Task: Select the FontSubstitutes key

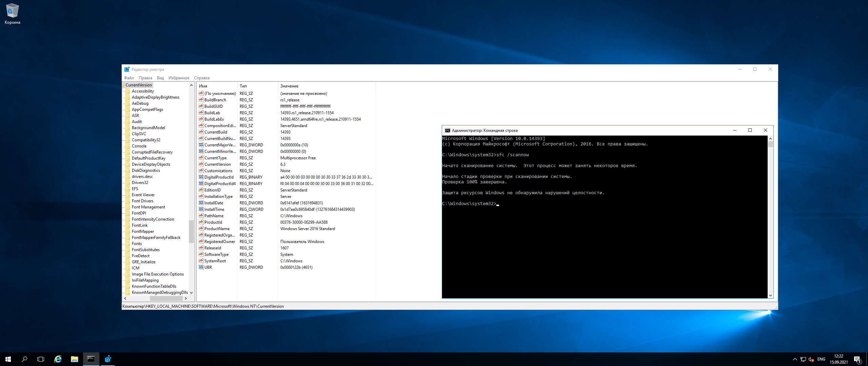Action: [x=146, y=250]
